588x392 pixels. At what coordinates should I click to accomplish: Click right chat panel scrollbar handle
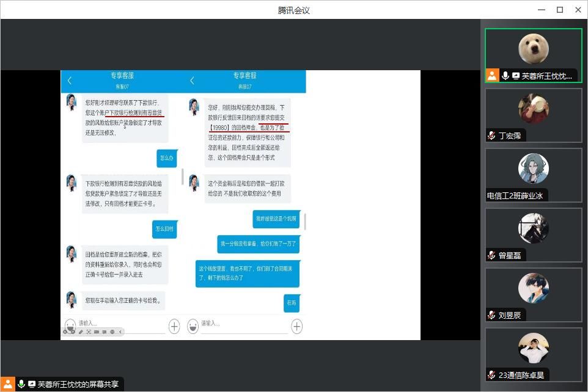[x=305, y=222]
